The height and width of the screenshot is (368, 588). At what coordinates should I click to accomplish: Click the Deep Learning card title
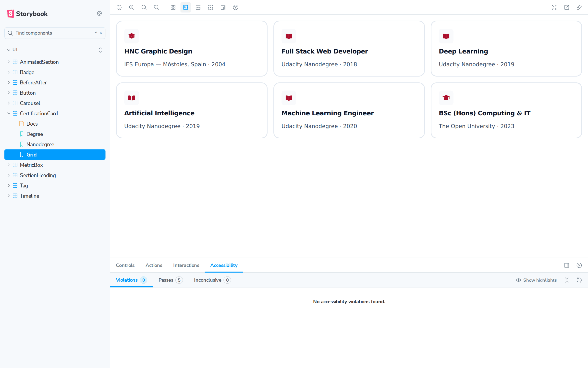tap(463, 51)
